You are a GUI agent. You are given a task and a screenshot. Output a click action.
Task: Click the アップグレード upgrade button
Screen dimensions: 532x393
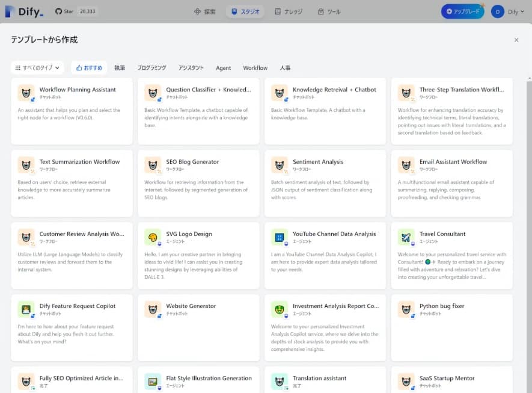(x=462, y=11)
